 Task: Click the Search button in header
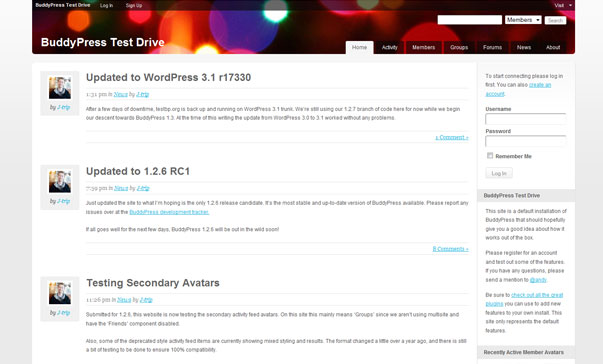click(555, 20)
